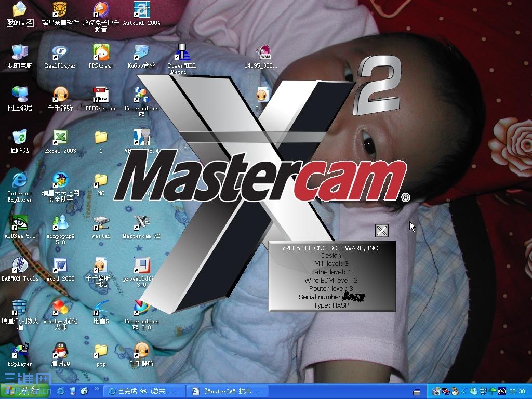Screen dimensions: 532x399
Task: Open the 我的文档 desktop icon
Action: [x=20, y=14]
